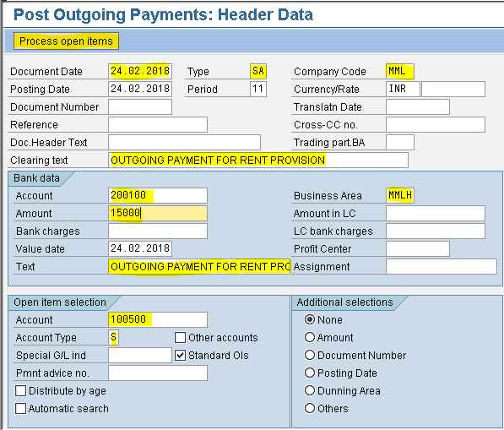The height and width of the screenshot is (430, 504).
Task: Click the Special G/L ind field
Action: pyautogui.click(x=140, y=355)
